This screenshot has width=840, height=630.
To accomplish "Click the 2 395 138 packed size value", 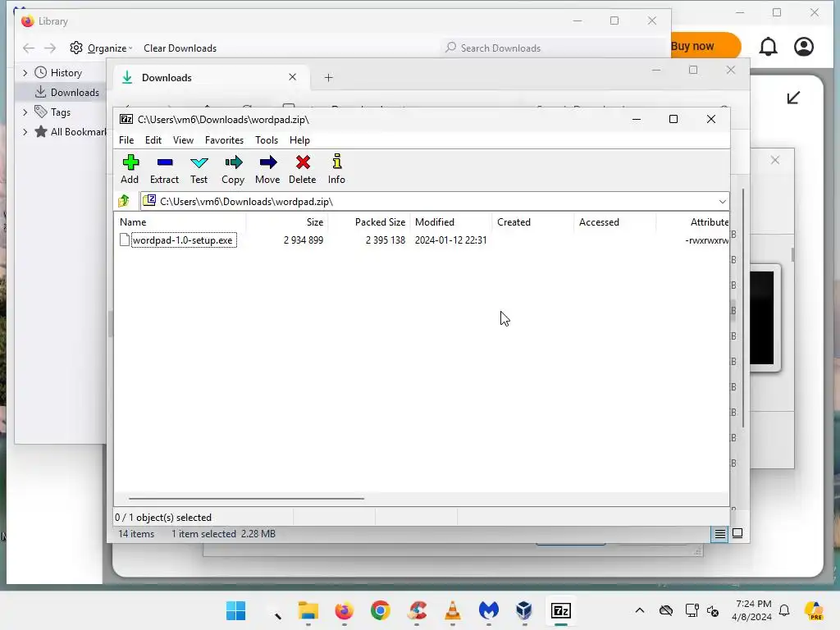I will point(386,240).
